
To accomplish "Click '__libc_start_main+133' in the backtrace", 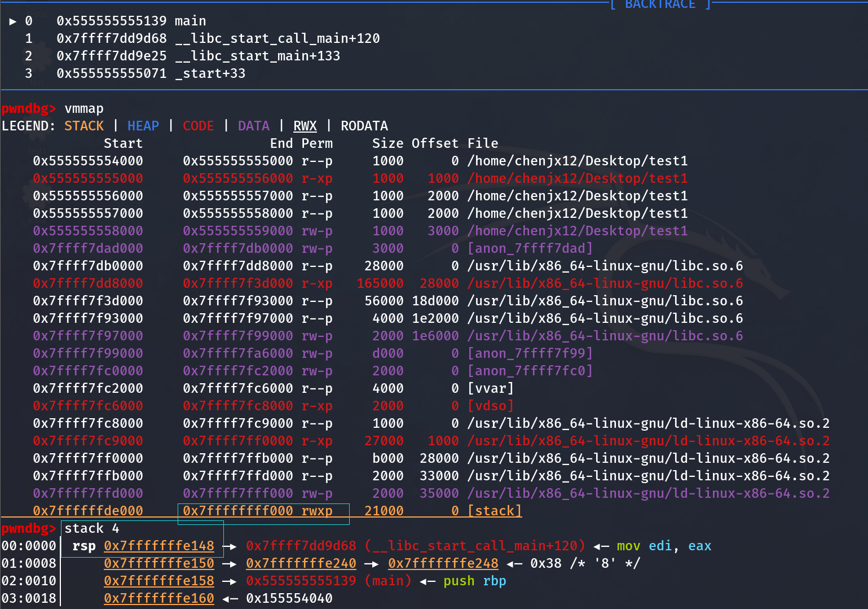I will coord(258,56).
